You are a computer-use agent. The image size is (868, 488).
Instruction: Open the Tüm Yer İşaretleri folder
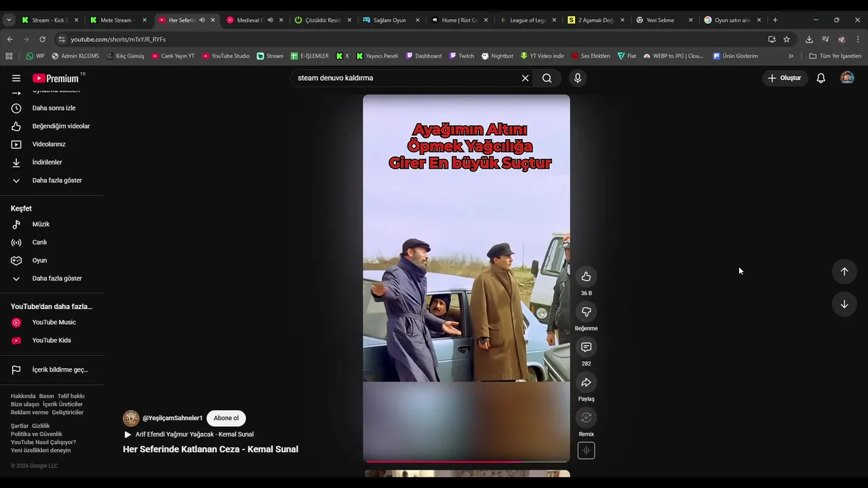835,56
